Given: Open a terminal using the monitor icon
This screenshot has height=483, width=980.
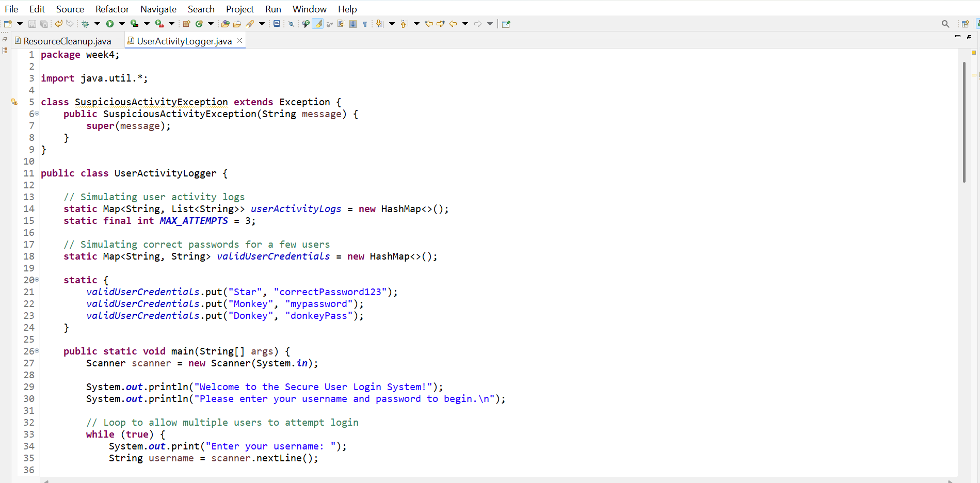Looking at the screenshot, I should 277,24.
